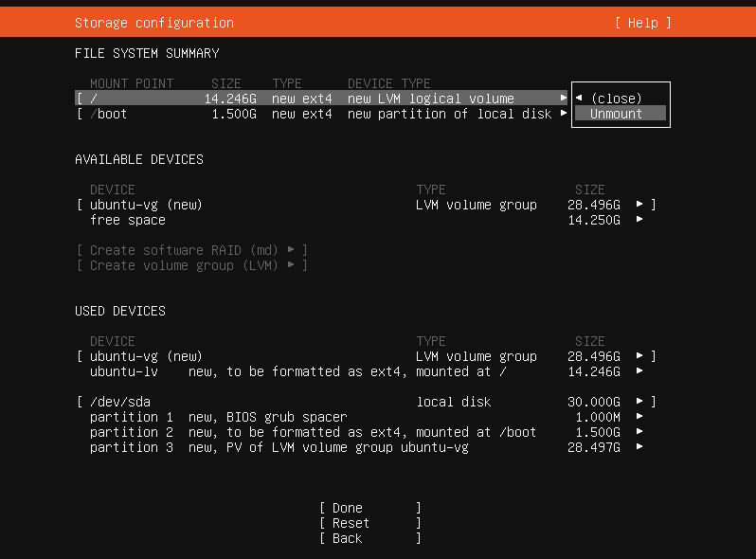Click the Help button in header
This screenshot has height=559, width=756.
642,23
